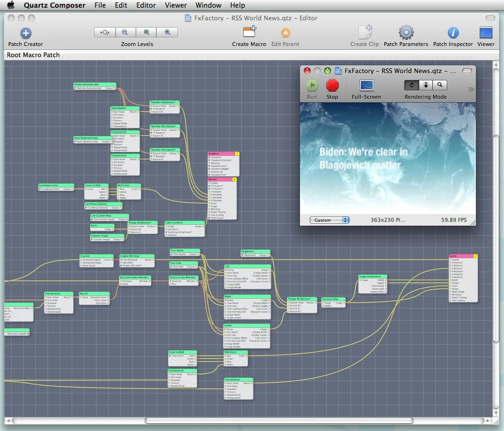Toggle the viewer window toolbar pill button
This screenshot has height=431, width=504.
(x=467, y=71)
